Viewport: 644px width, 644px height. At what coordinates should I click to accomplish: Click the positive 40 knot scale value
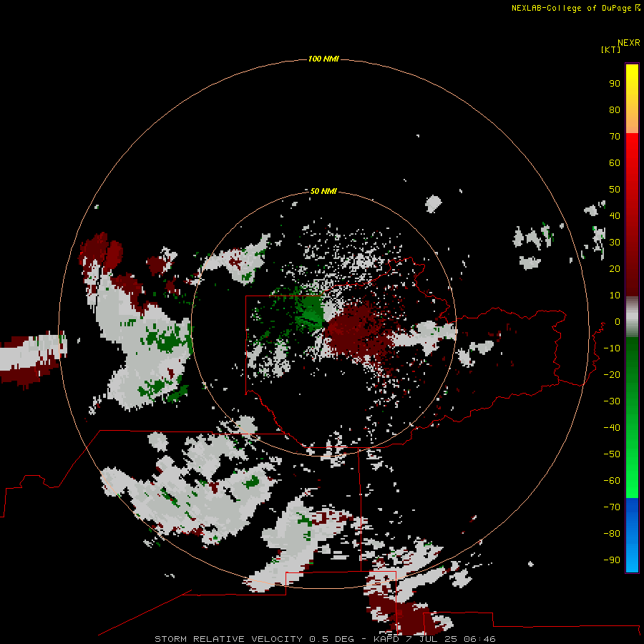(615, 215)
